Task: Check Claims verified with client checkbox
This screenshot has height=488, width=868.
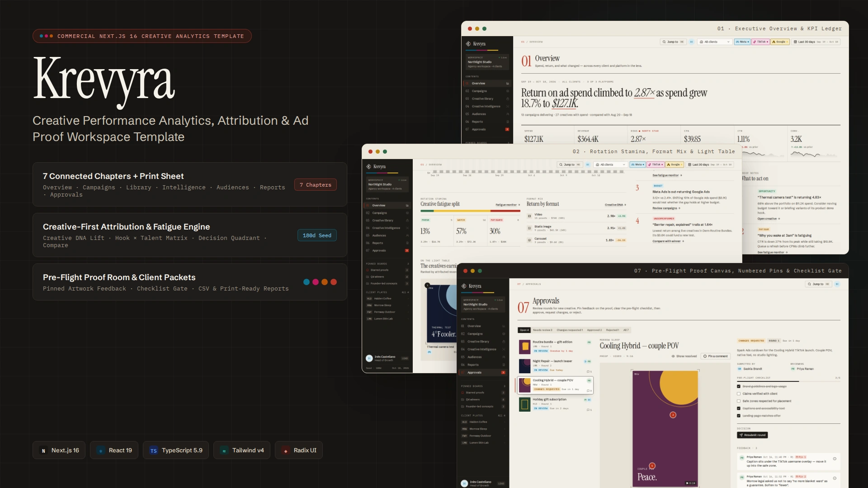Action: [x=739, y=394]
